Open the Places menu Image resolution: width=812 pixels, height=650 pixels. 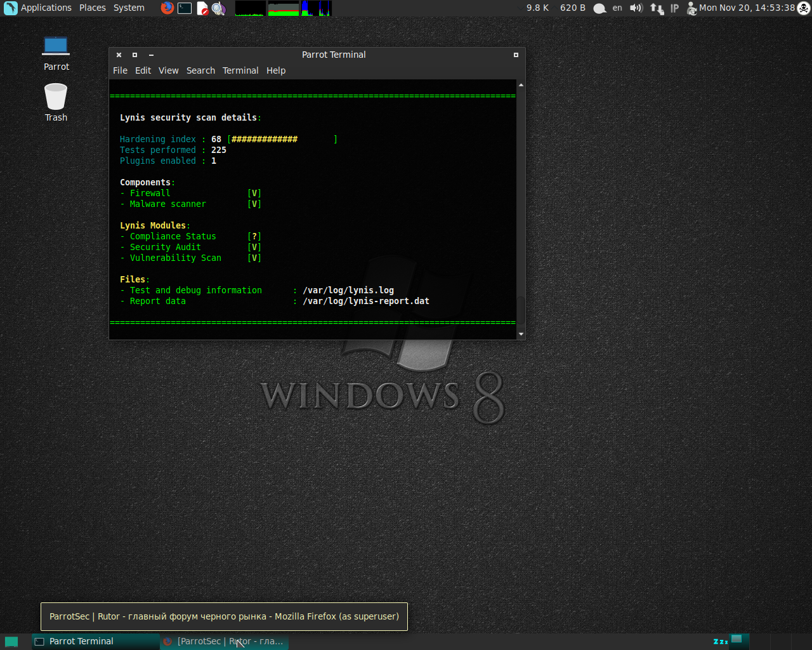coord(92,8)
